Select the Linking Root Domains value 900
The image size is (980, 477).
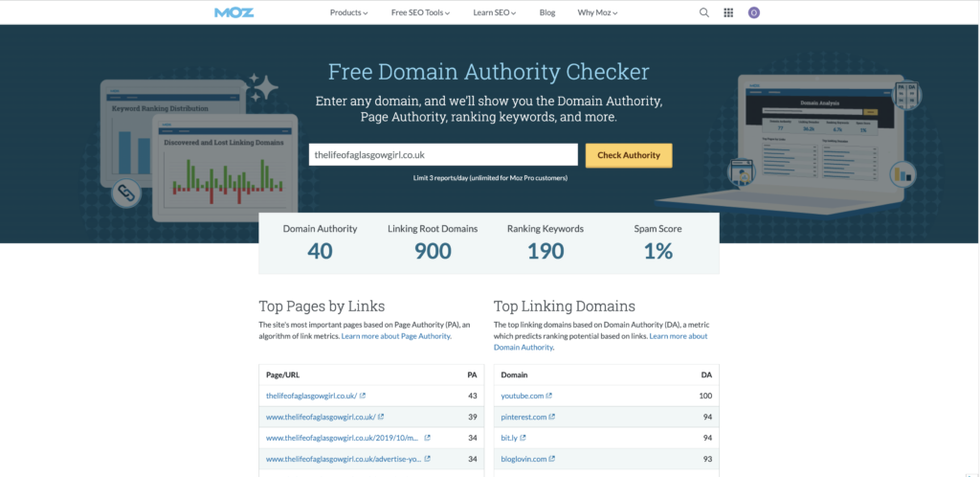433,251
